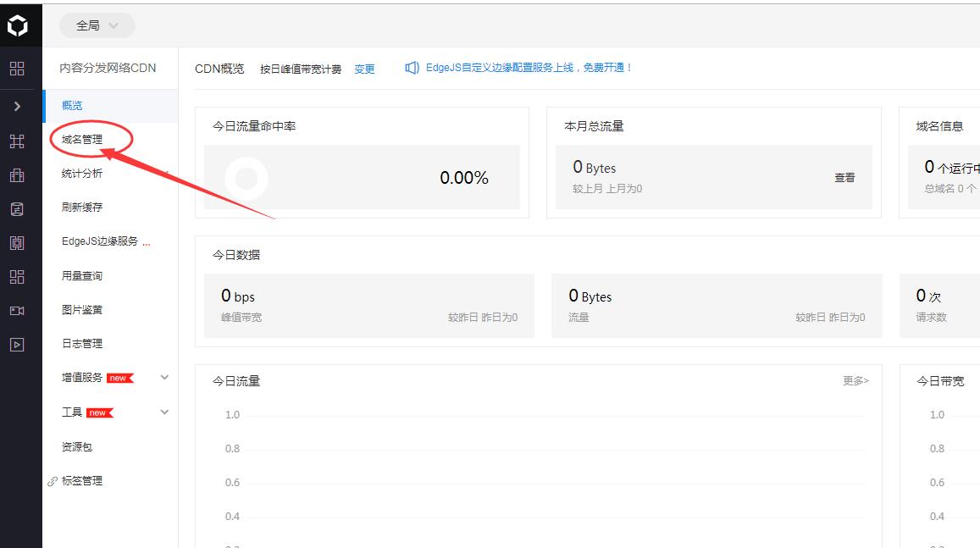Click the 按日峰值带宽计费 label

[301, 69]
